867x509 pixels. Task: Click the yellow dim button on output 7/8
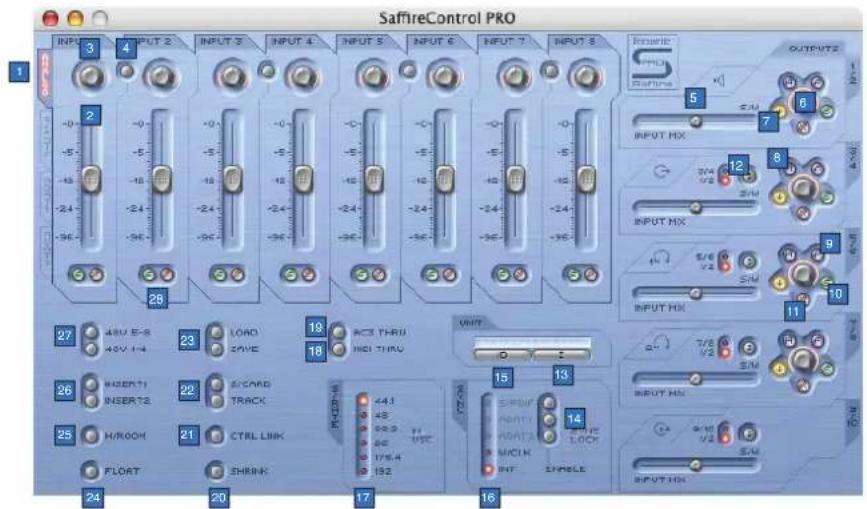780,369
